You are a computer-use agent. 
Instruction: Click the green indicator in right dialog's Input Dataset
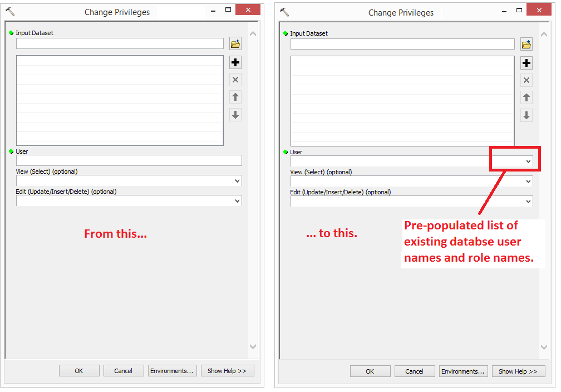pos(285,33)
